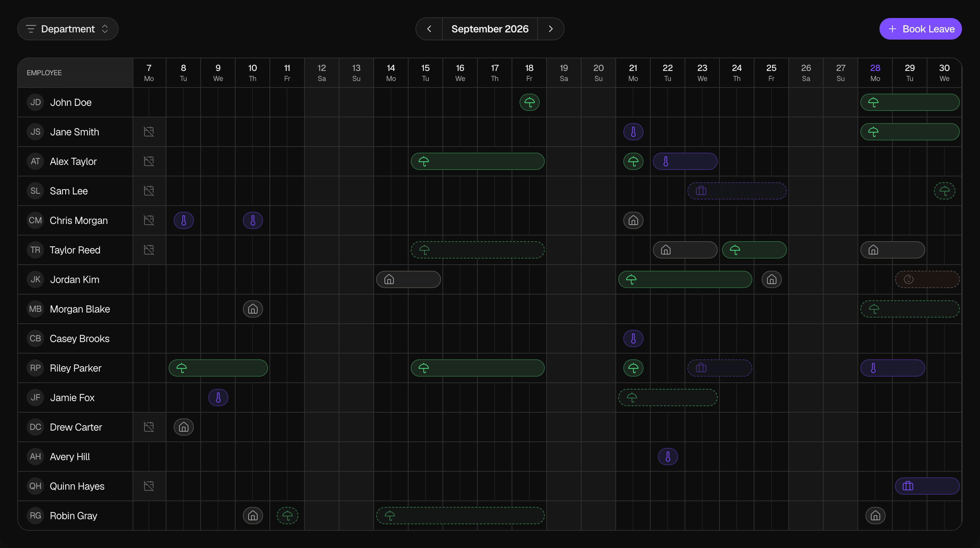Open Alex Taylor's sick leave bar starting 22nd
This screenshot has height=548, width=980.
tap(685, 161)
